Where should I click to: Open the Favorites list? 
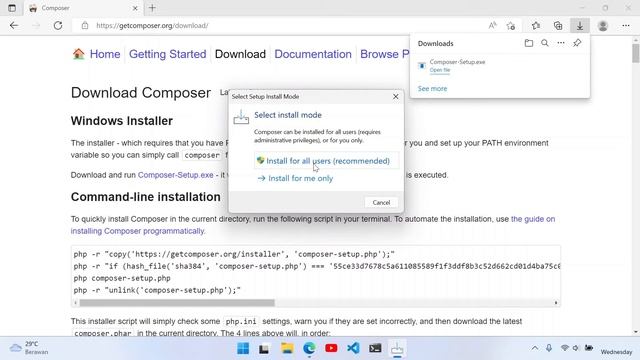point(536,25)
